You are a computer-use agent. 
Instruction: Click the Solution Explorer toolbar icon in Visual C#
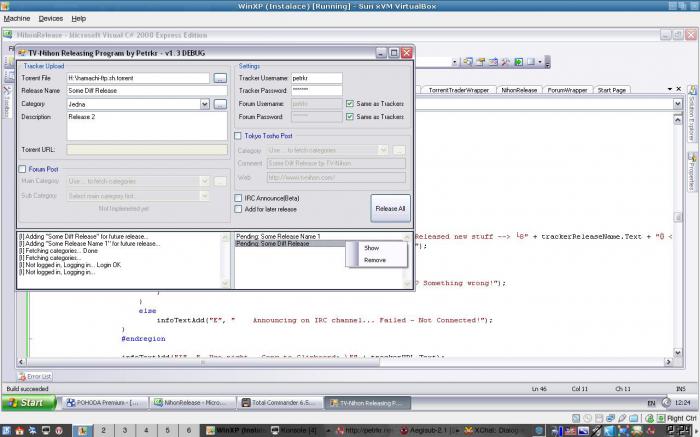[x=468, y=62]
